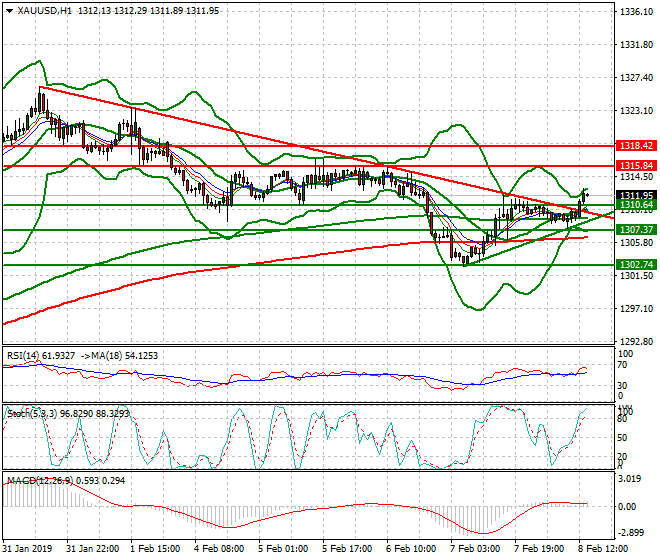
Task: Select the red 1318.42 price level tag
Action: [x=636, y=145]
